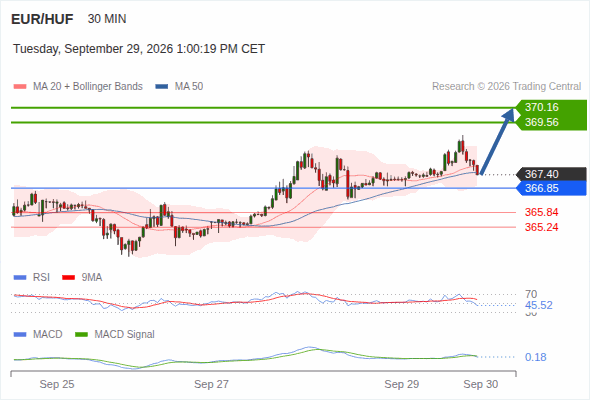Click the MACD value 0.18 label
This screenshot has height=400, width=590.
pyautogui.click(x=535, y=357)
